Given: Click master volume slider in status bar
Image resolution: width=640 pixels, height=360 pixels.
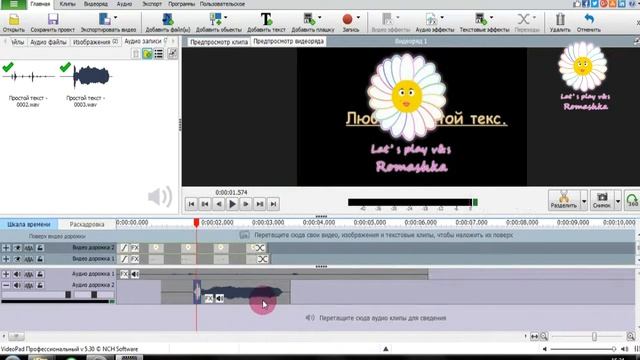Looking at the screenshot, I should coord(582,349).
